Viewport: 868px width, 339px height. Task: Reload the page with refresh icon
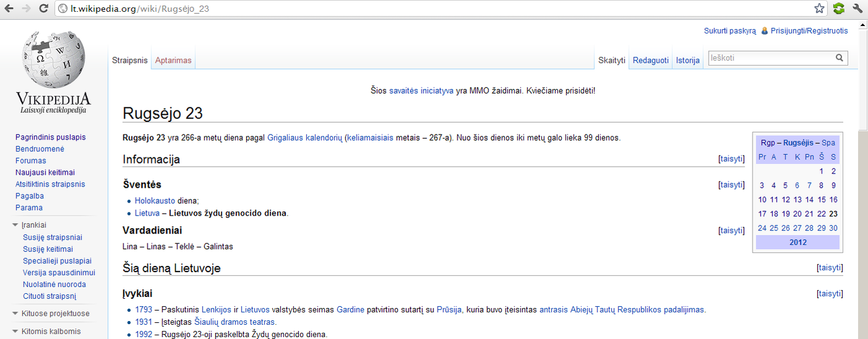point(43,9)
